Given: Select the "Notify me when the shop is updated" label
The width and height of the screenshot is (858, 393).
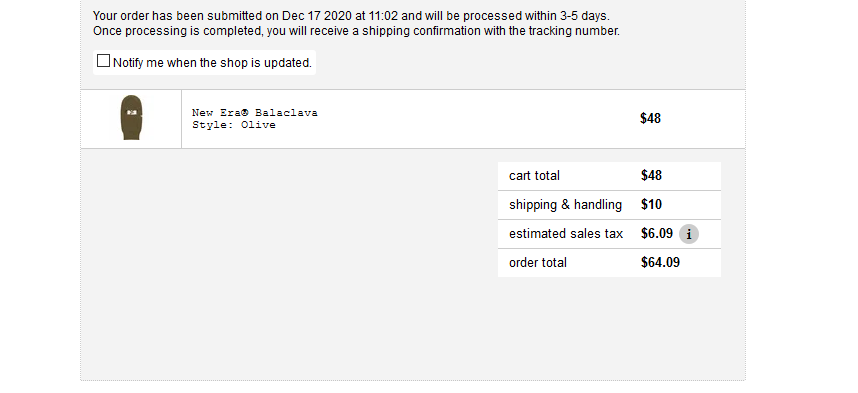Looking at the screenshot, I should coord(212,63).
